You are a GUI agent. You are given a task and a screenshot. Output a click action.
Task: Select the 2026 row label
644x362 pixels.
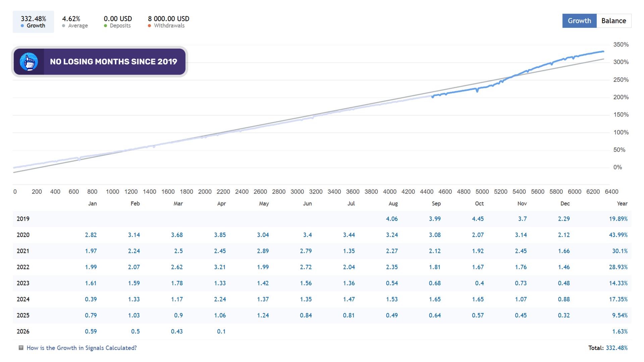(x=23, y=331)
